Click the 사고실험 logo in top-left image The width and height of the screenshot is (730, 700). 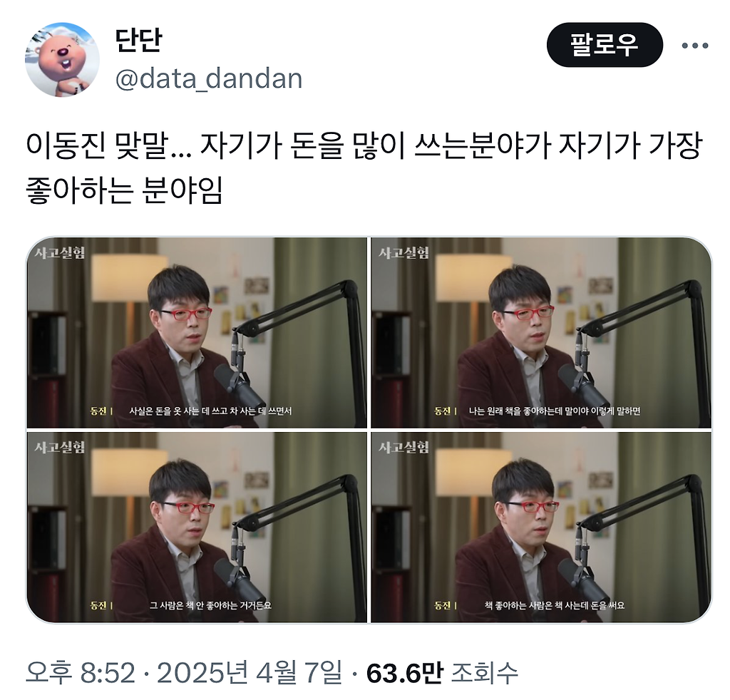point(60,253)
